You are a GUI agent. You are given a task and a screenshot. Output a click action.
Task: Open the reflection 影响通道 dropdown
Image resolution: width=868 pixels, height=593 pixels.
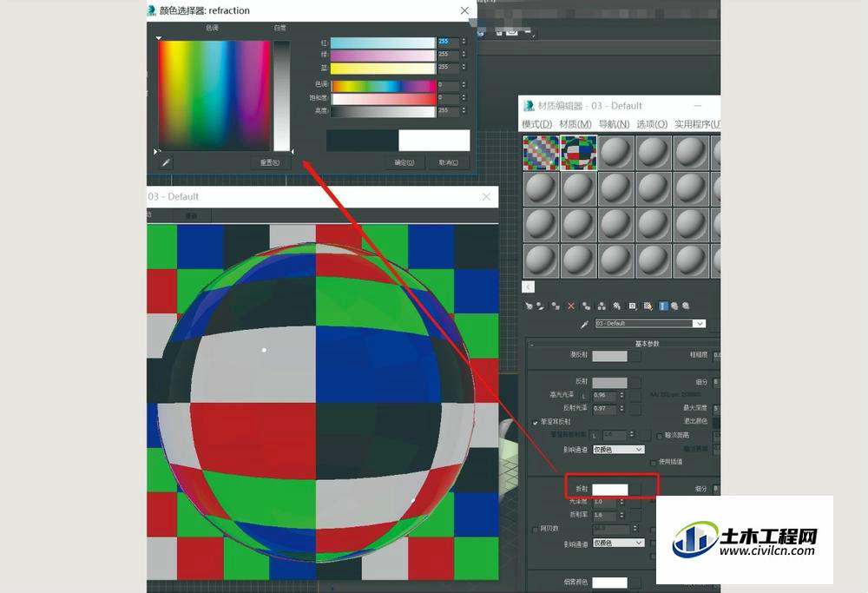[619, 450]
